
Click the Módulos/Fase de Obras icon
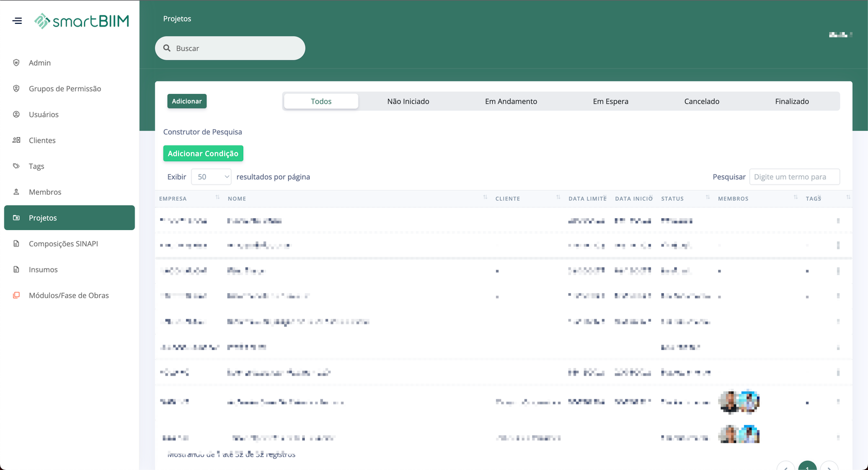click(16, 295)
